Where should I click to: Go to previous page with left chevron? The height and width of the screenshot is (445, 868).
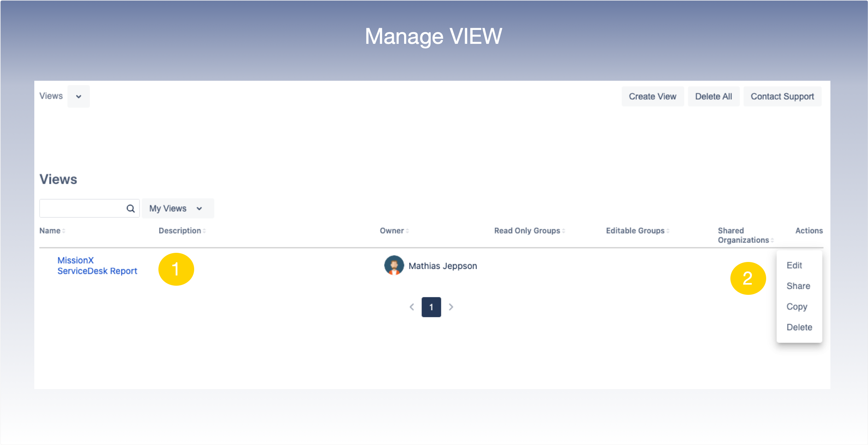click(x=412, y=307)
